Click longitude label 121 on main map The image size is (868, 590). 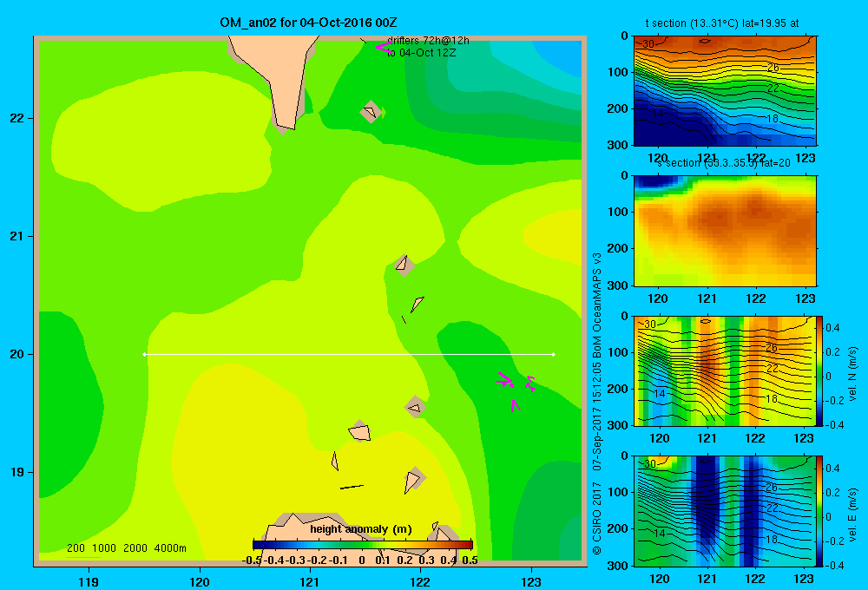tap(310, 581)
